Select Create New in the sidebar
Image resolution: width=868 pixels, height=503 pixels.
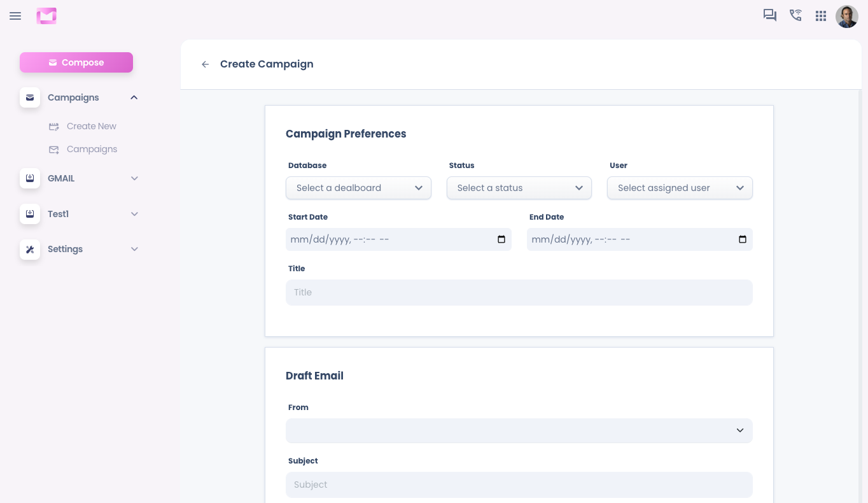pyautogui.click(x=91, y=126)
